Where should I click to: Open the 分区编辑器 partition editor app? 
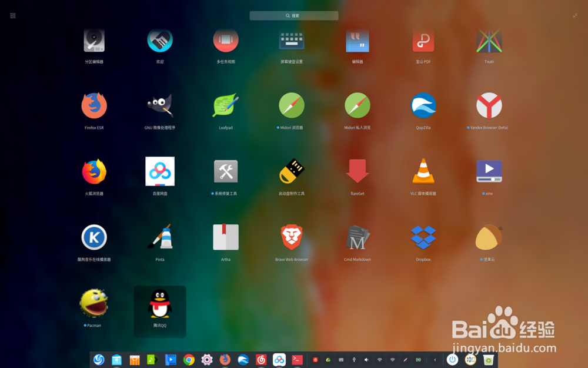[93, 41]
